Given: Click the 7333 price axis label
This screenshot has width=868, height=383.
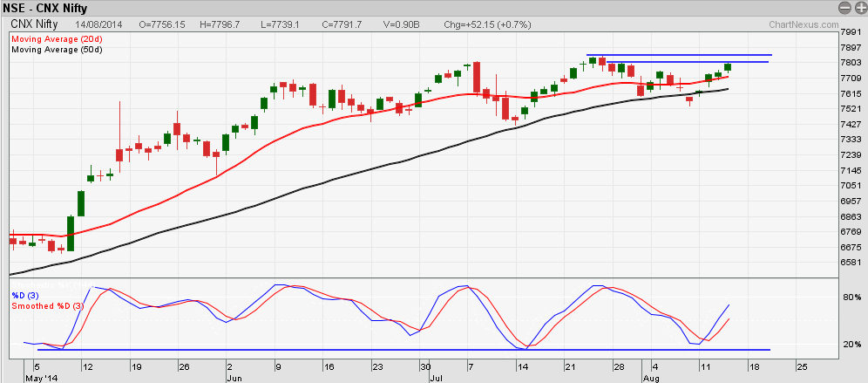Looking at the screenshot, I should click(851, 140).
